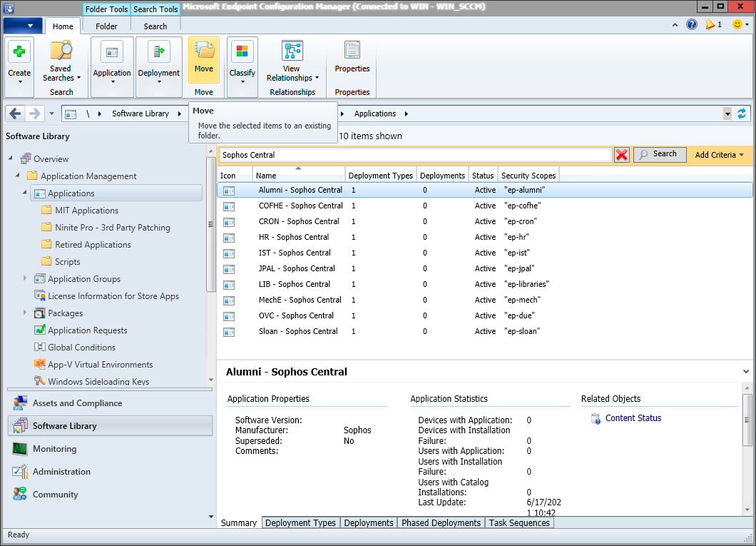Switch to the Search ribbon tab
Screen dimensions: 756x546
[x=155, y=26]
